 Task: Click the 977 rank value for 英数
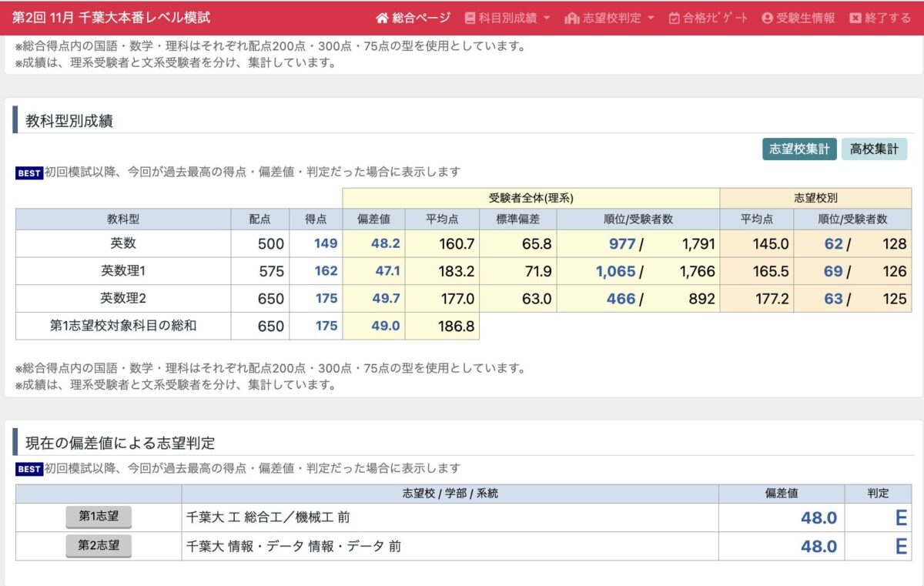pos(621,244)
